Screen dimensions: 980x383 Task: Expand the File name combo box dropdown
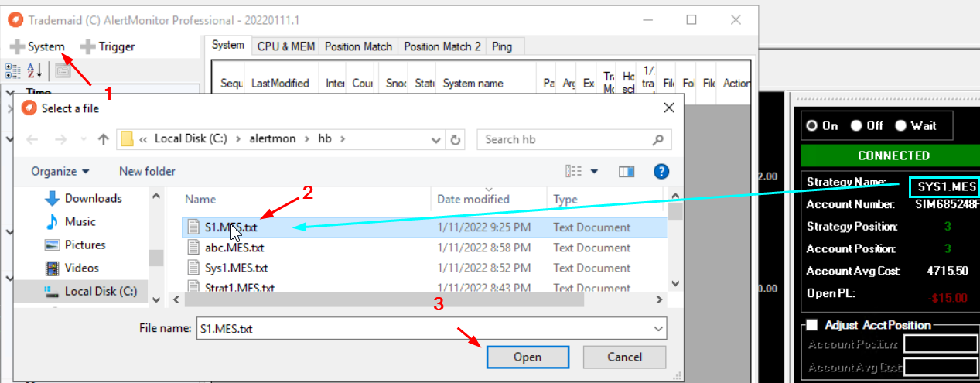pos(658,329)
